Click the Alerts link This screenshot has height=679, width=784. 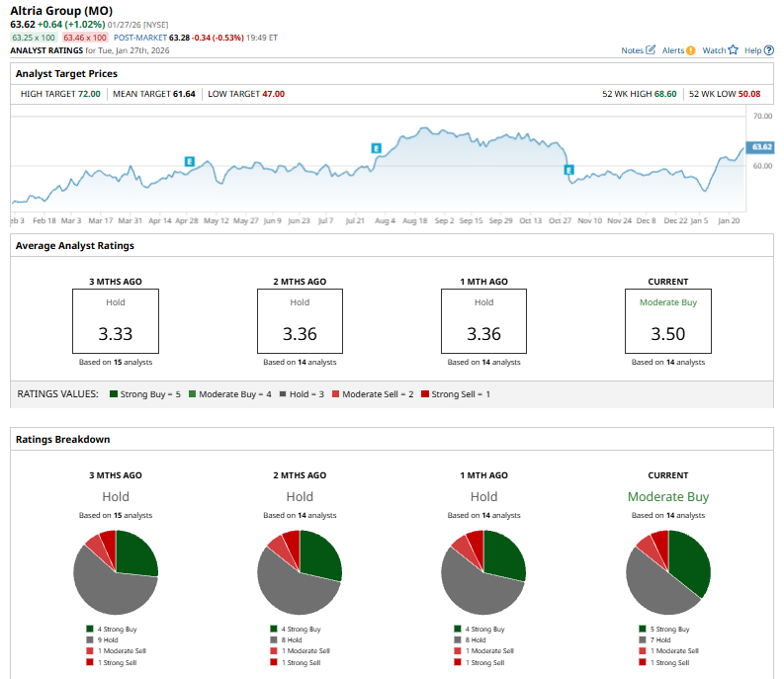pyautogui.click(x=673, y=50)
